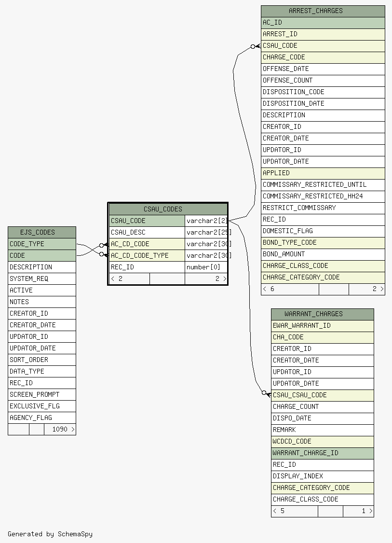The height and width of the screenshot is (543, 392).
Task: Click DATA_TYPE column in EJS_CODES
Action: [42, 372]
